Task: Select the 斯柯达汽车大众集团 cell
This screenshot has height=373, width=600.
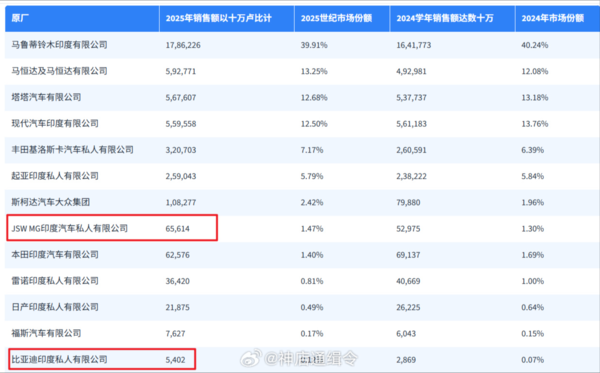Action: [x=51, y=202]
